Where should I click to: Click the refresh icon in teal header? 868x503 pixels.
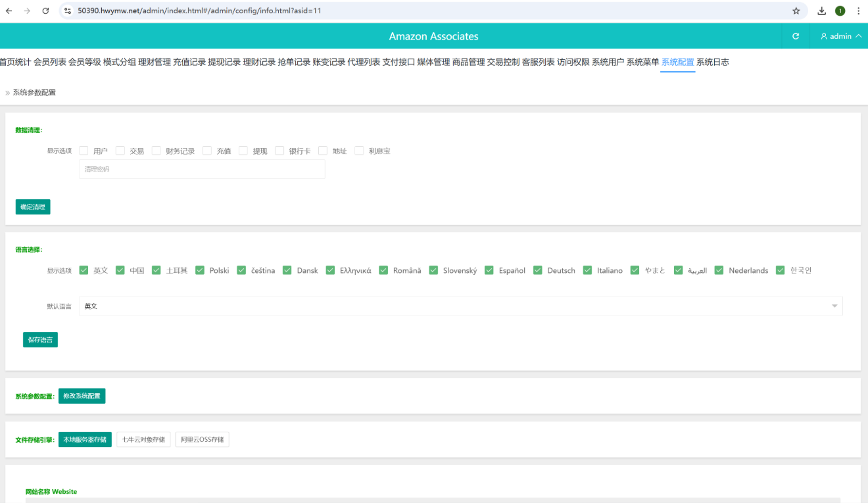point(796,36)
